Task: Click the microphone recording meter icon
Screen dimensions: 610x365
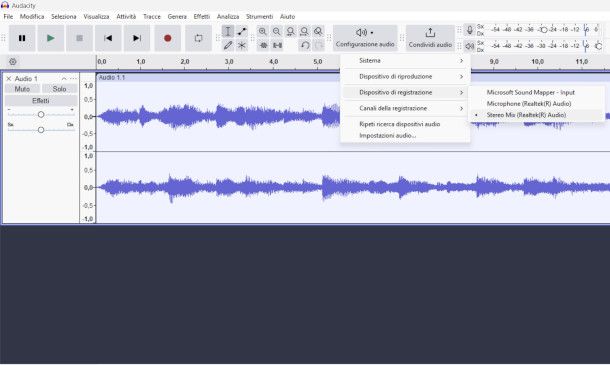Action: (x=470, y=30)
